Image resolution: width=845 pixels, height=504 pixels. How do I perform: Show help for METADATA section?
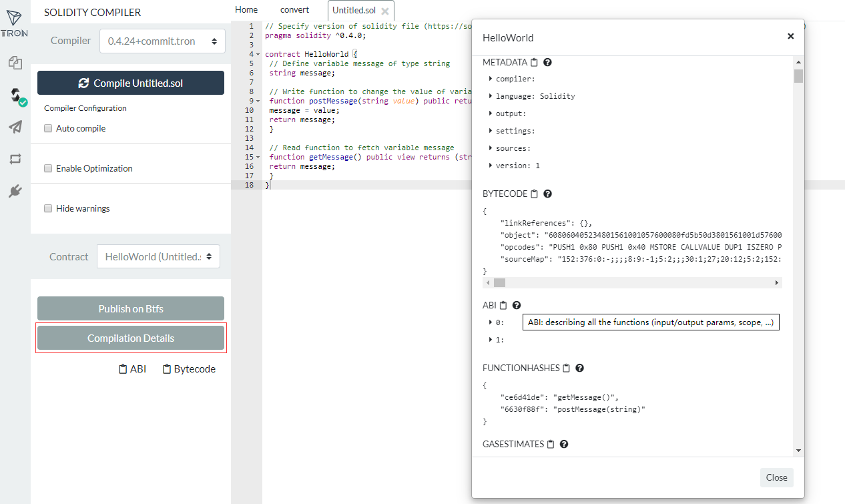(548, 63)
